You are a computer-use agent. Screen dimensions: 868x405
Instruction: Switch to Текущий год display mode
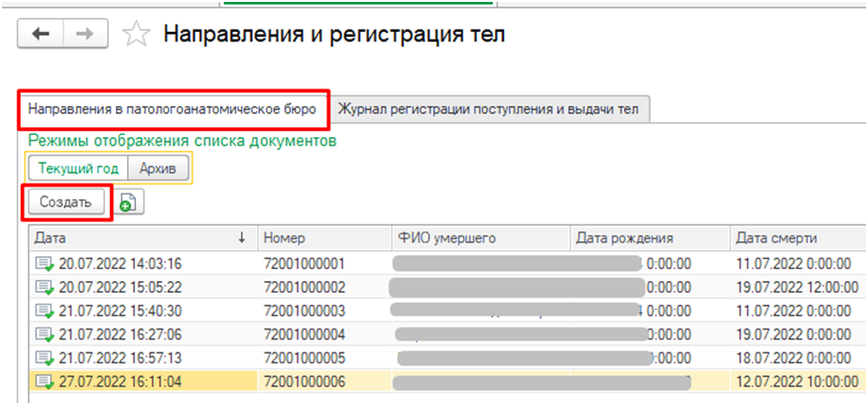pyautogui.click(x=78, y=169)
